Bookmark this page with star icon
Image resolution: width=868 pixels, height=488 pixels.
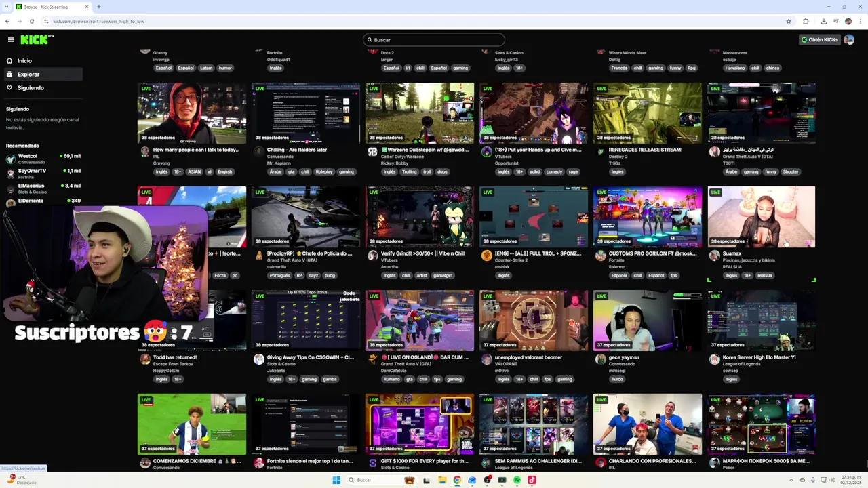[789, 21]
